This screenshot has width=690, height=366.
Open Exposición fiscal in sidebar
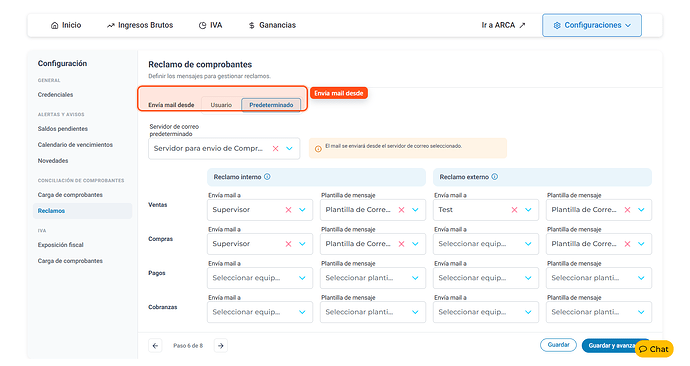tap(60, 245)
